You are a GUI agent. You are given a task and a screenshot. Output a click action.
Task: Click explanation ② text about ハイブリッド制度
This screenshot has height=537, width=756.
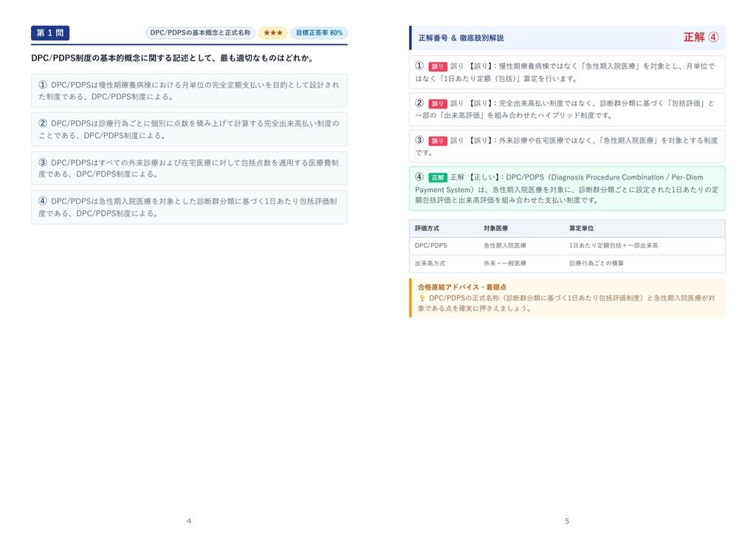[566, 109]
